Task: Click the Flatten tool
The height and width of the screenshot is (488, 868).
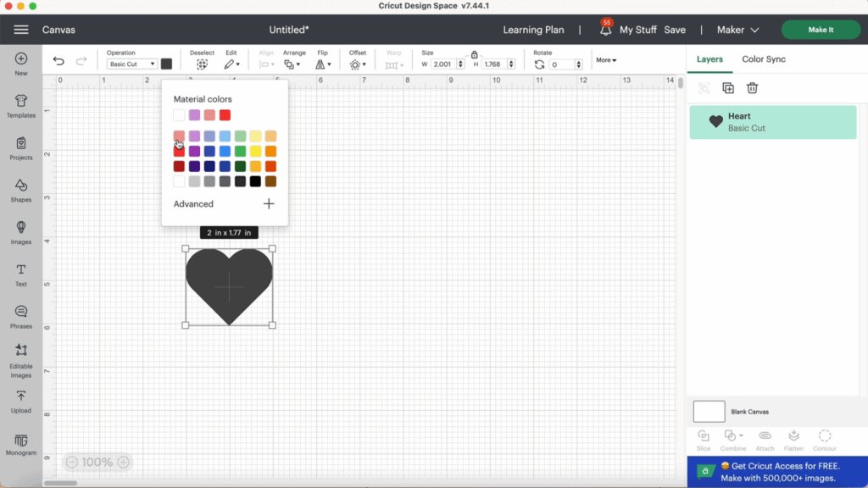Action: (793, 441)
